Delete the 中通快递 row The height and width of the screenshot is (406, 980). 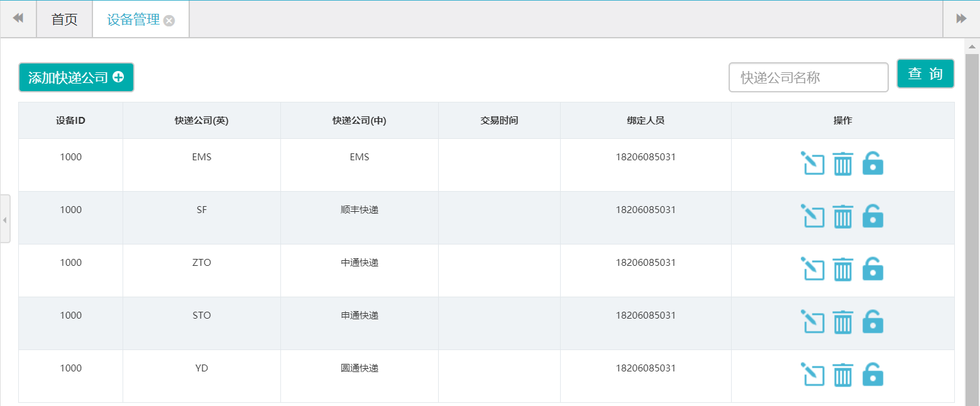842,269
